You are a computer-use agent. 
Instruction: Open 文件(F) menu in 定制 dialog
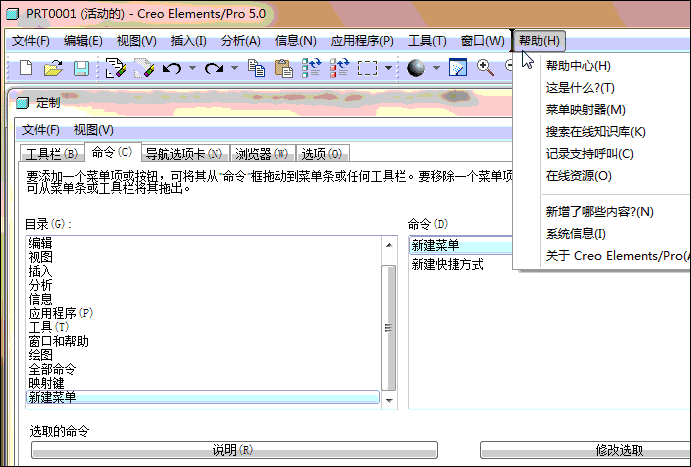pyautogui.click(x=41, y=130)
